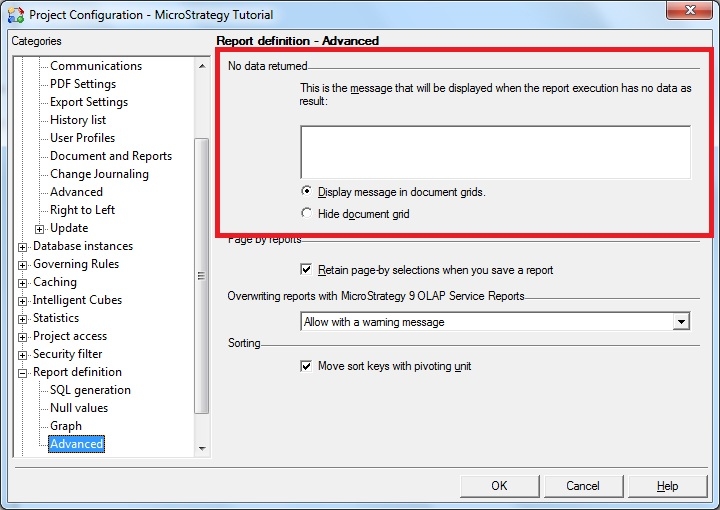
Task: Click the Project Configuration title bar icon
Action: pyautogui.click(x=16, y=15)
